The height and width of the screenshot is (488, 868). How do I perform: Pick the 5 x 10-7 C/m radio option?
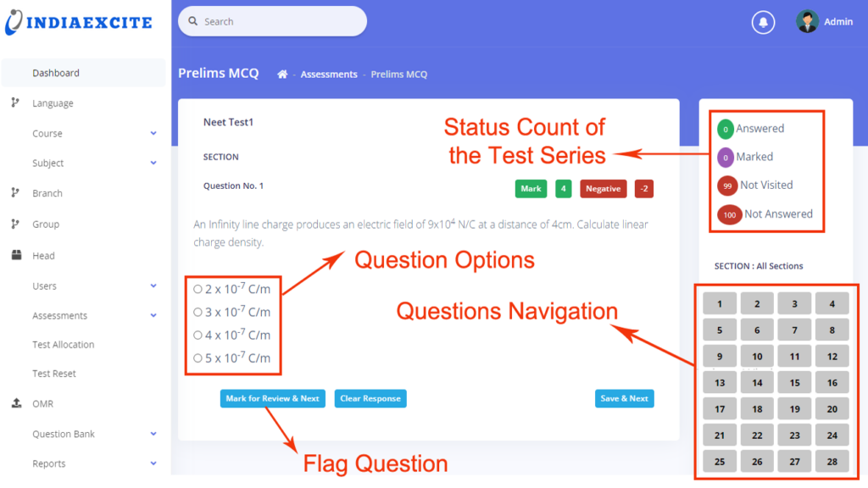(x=198, y=358)
